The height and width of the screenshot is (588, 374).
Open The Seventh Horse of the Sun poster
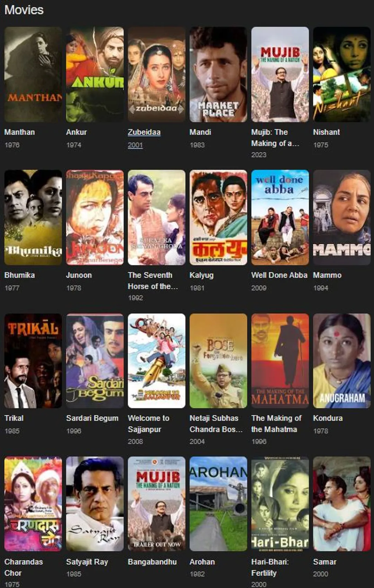click(156, 217)
